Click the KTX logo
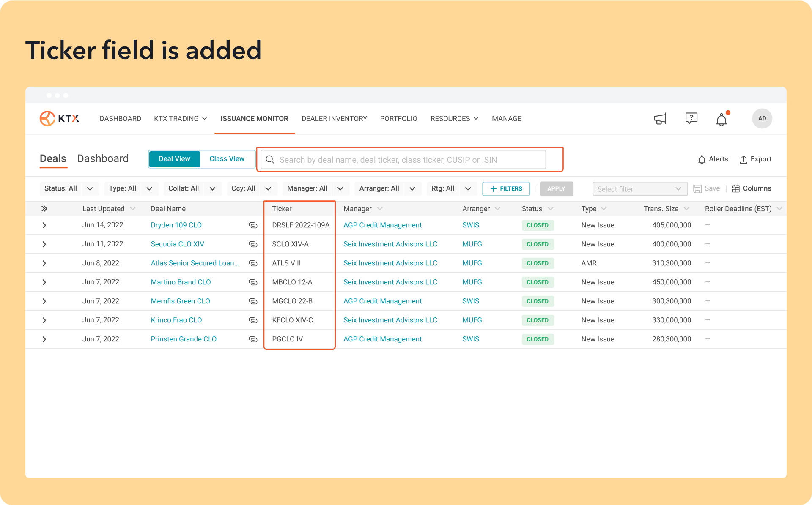 pos(60,119)
